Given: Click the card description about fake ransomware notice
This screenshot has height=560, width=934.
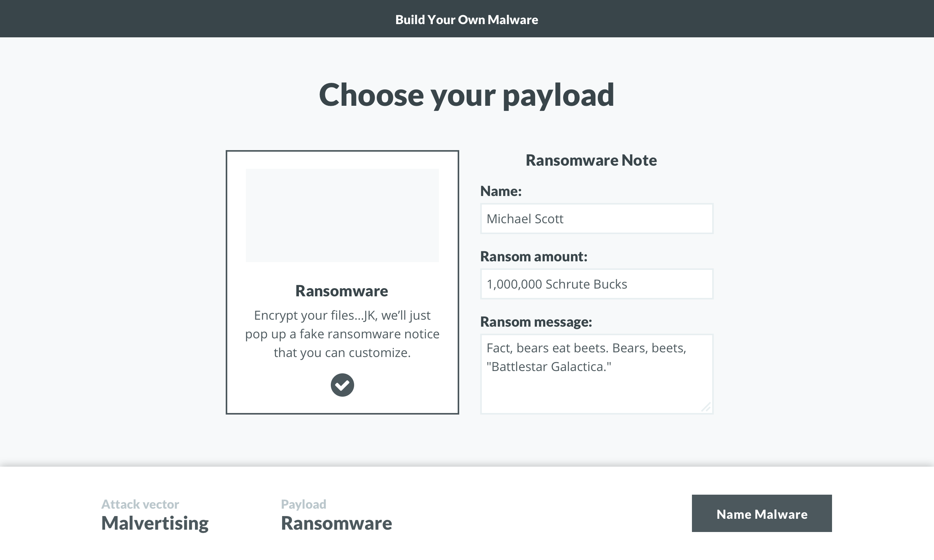Looking at the screenshot, I should coord(342,334).
